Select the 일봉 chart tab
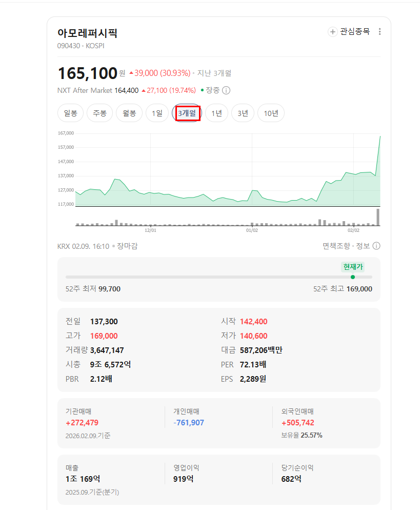The height and width of the screenshot is (510, 420). 71,113
